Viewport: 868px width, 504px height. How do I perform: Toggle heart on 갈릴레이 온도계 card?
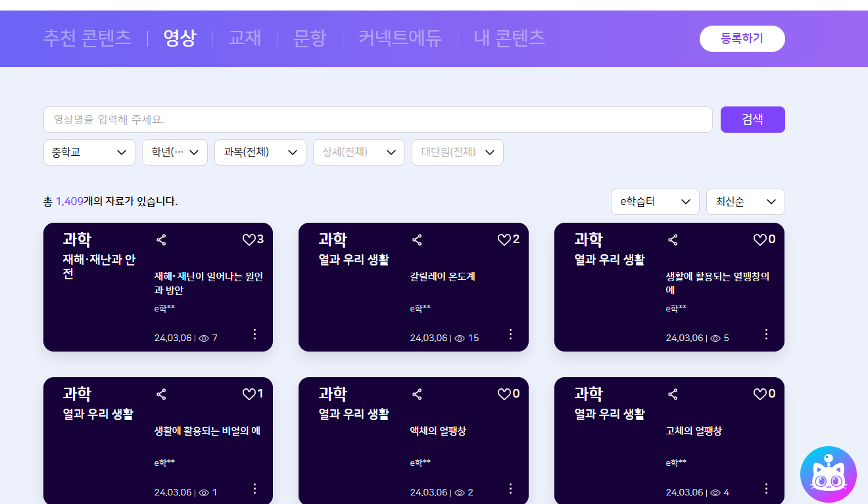coord(504,240)
